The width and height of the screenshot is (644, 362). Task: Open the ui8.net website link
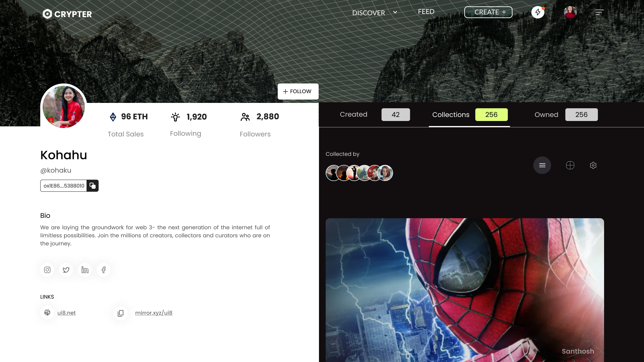point(66,312)
